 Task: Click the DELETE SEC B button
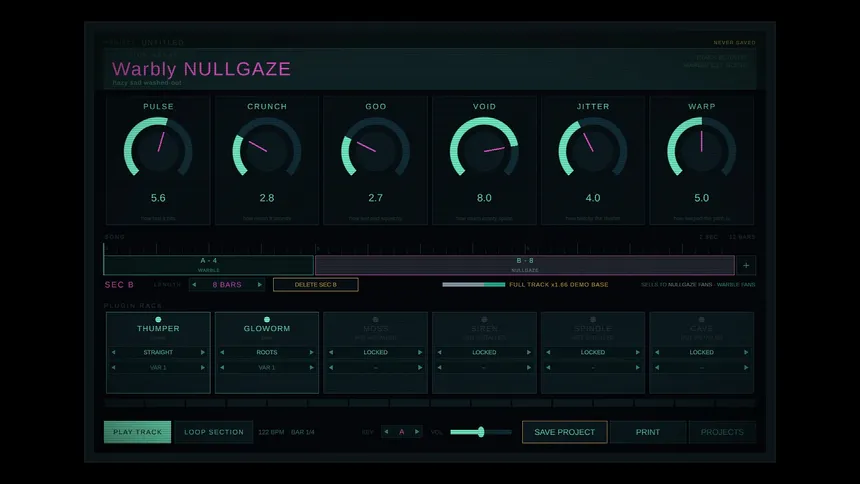click(x=315, y=285)
